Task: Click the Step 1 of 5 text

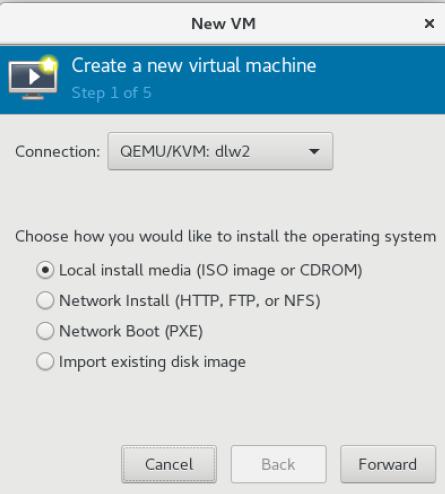Action: (x=111, y=93)
